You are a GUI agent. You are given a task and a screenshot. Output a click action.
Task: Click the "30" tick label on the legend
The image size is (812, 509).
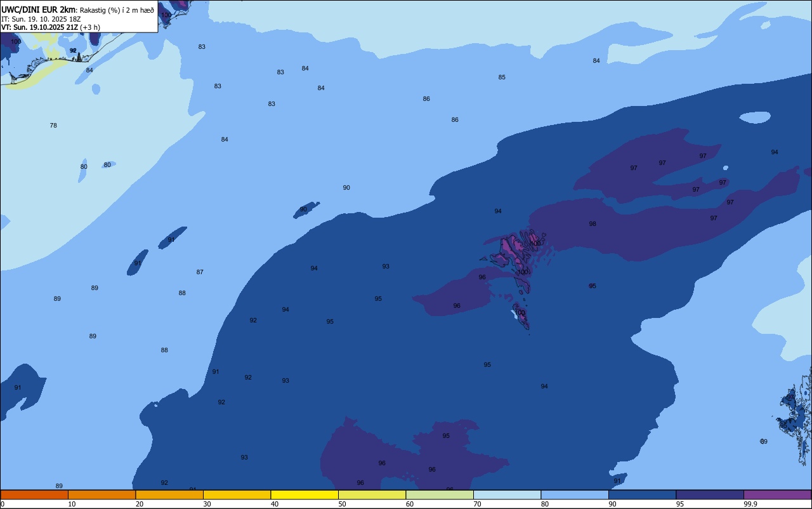coord(207,504)
